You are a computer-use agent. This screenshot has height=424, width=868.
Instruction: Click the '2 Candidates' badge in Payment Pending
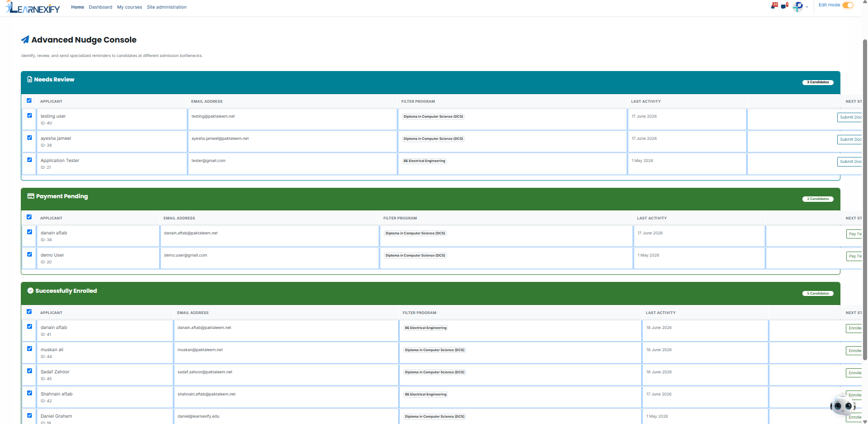click(818, 199)
